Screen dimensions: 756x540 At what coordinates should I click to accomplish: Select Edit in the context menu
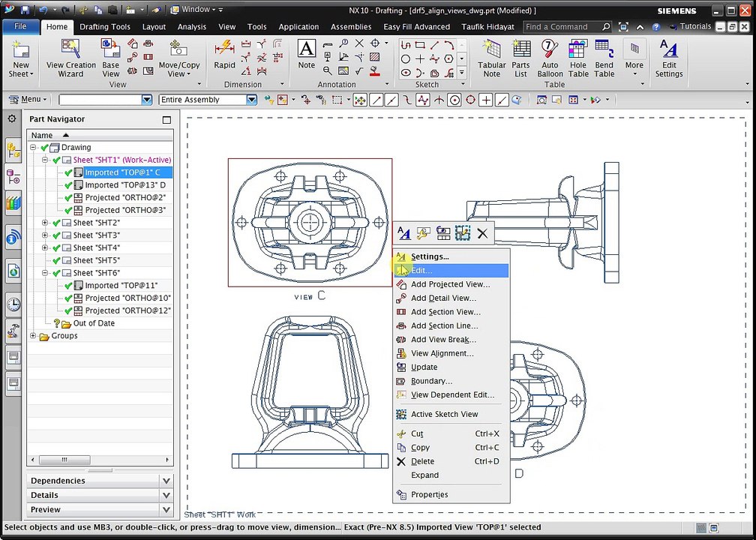point(451,271)
